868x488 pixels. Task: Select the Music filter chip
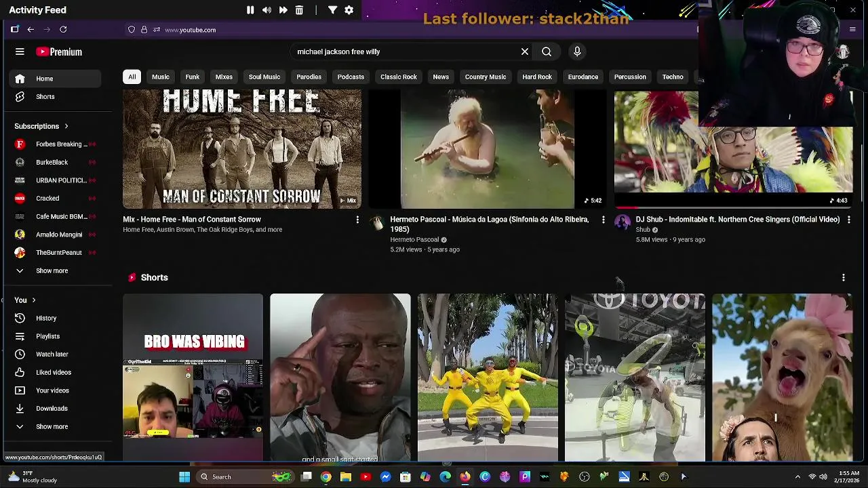click(x=161, y=77)
